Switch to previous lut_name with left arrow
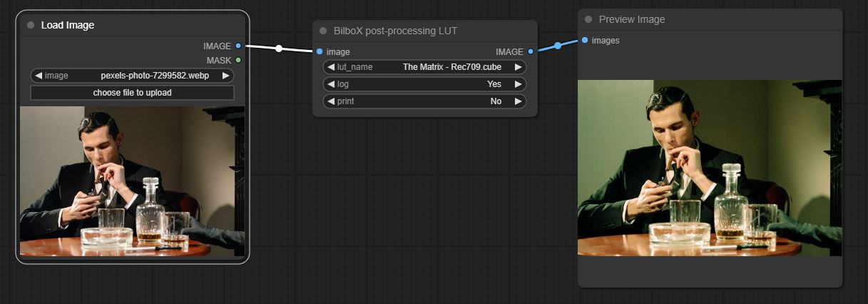The image size is (868, 304). tap(330, 67)
